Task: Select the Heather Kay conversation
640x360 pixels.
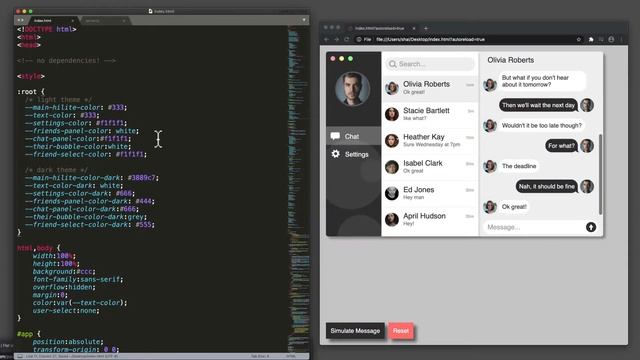Action: 430,140
